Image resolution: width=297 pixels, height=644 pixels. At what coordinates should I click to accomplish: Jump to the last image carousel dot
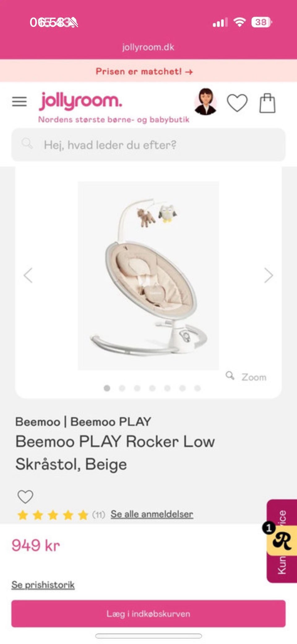[x=197, y=388]
